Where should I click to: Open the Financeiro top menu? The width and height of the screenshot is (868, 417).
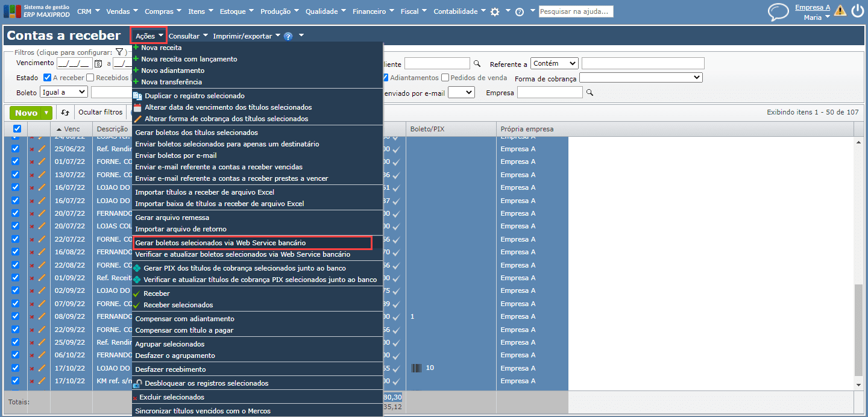coord(374,11)
